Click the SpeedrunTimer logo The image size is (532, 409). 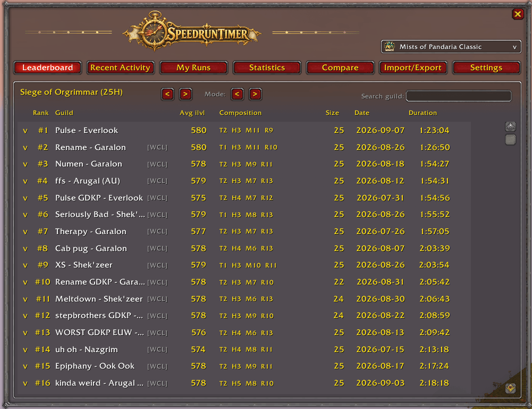[x=192, y=31]
